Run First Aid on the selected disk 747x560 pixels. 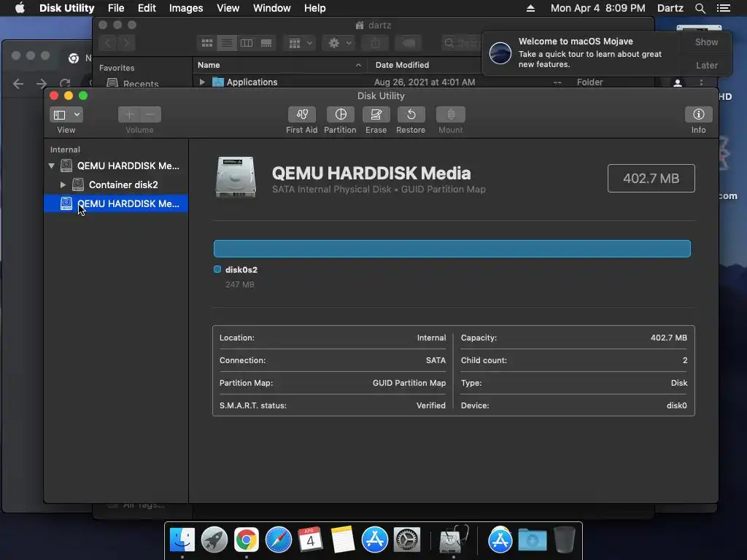click(301, 114)
